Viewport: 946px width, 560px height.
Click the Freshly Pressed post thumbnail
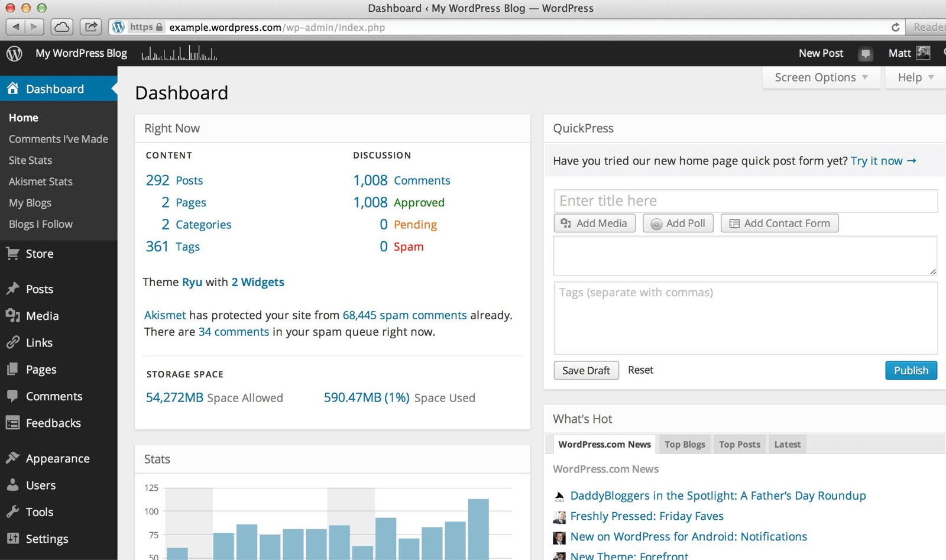559,517
